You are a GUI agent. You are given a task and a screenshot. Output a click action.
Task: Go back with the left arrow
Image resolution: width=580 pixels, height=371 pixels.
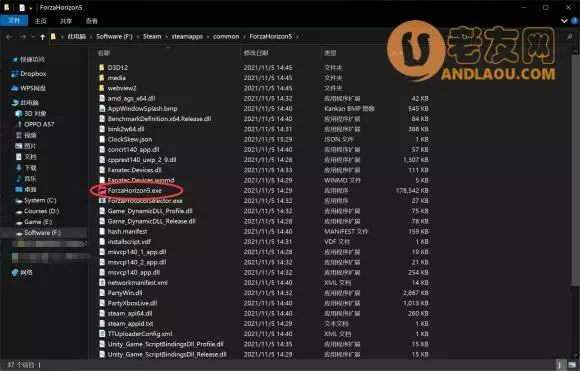pyautogui.click(x=10, y=37)
